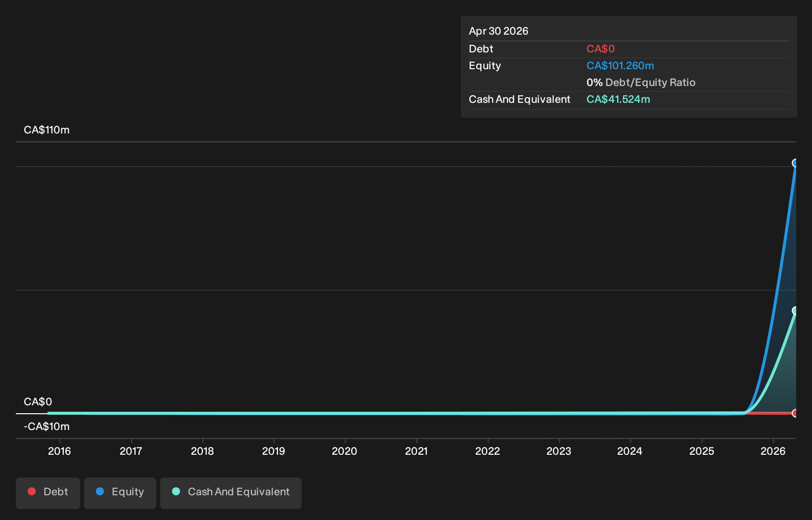This screenshot has width=812, height=520.
Task: Click the CA$41.524m cash value
Action: pyautogui.click(x=618, y=99)
